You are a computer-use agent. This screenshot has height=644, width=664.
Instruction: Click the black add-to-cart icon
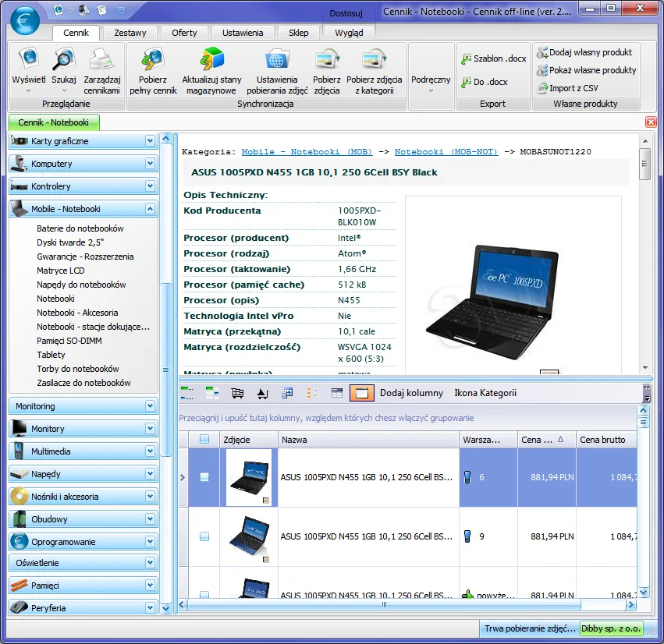pyautogui.click(x=262, y=393)
